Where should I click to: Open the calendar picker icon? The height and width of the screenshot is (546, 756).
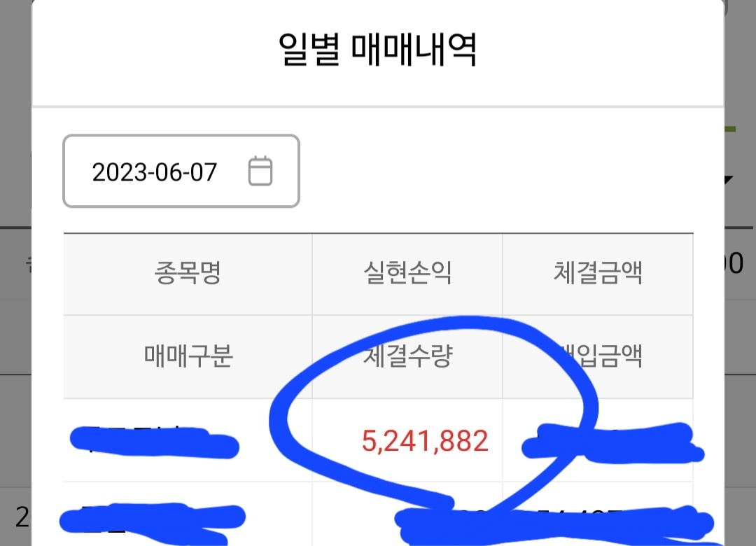click(x=260, y=171)
